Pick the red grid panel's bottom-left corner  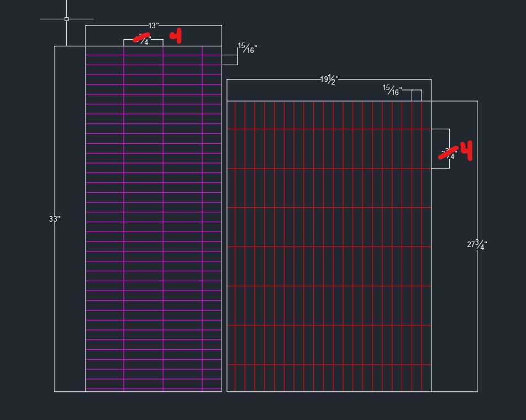coord(227,391)
